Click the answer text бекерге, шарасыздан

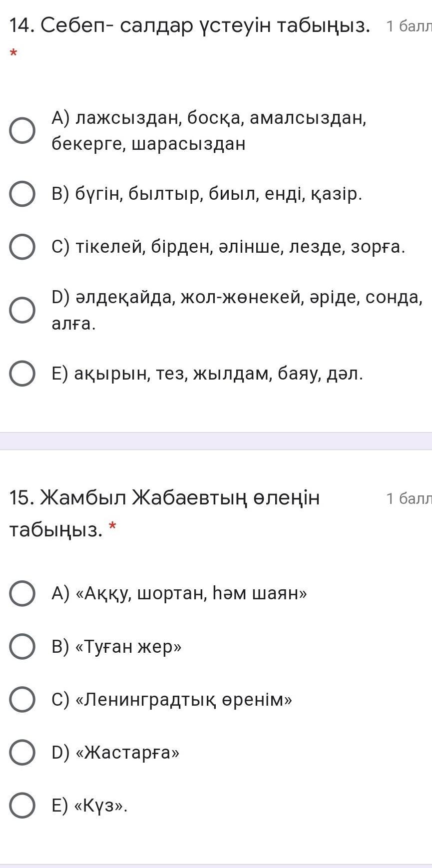pyautogui.click(x=149, y=144)
